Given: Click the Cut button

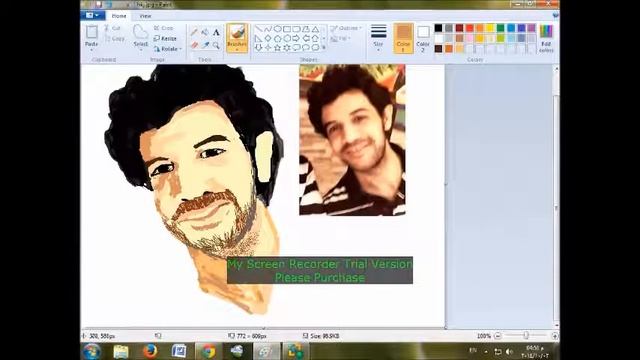Looking at the screenshot, I should (112, 28).
